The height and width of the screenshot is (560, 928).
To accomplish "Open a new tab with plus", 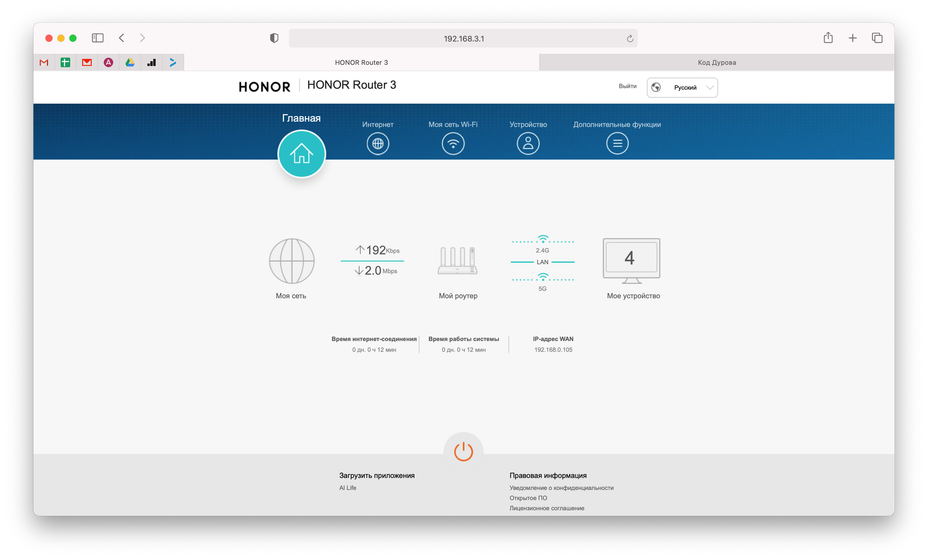I will 852,38.
